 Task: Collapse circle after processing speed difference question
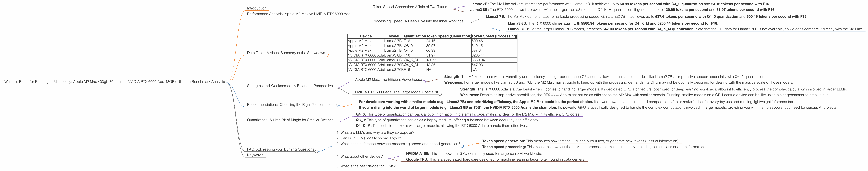462,146
